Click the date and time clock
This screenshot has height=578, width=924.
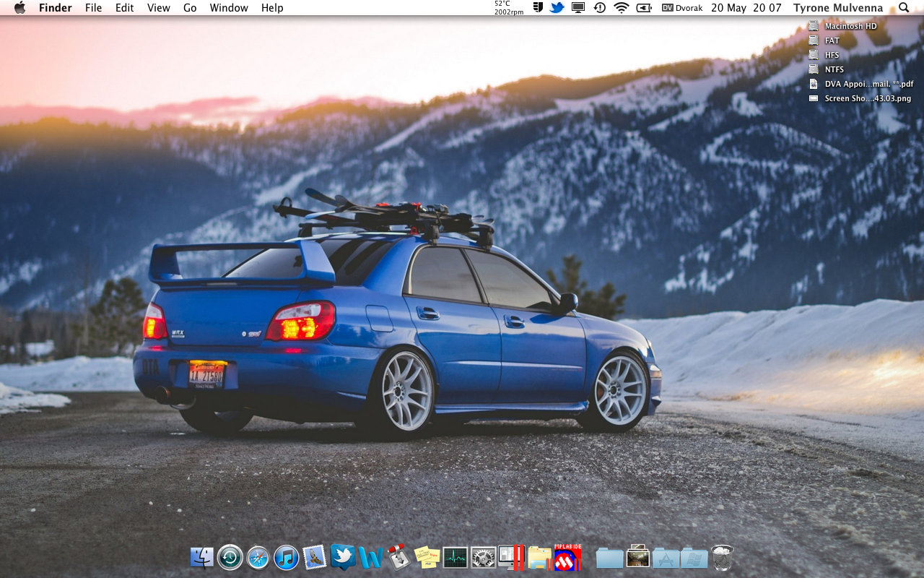pos(746,8)
